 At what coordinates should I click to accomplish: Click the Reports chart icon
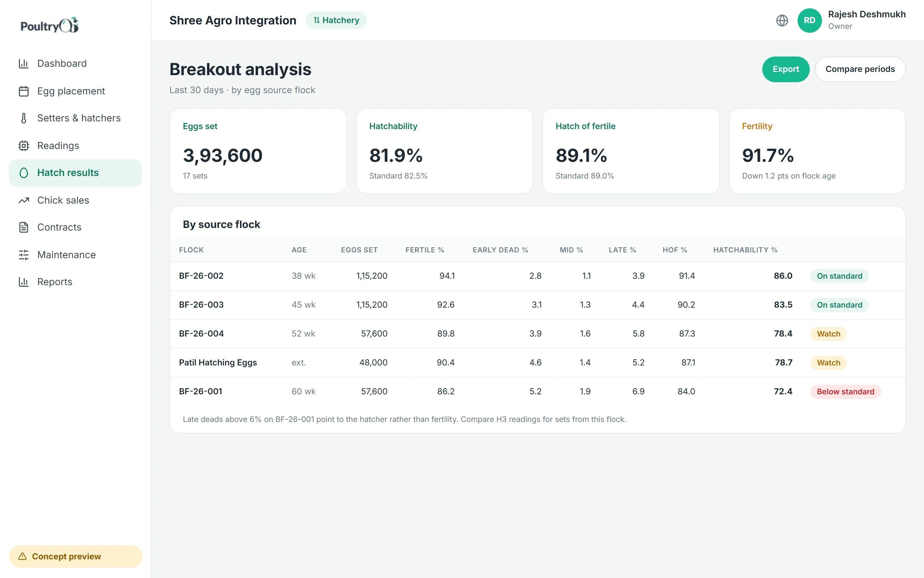[x=24, y=282]
